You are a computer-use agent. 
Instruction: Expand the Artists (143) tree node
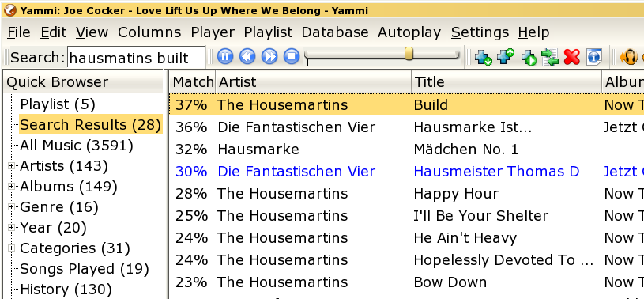coord(12,166)
